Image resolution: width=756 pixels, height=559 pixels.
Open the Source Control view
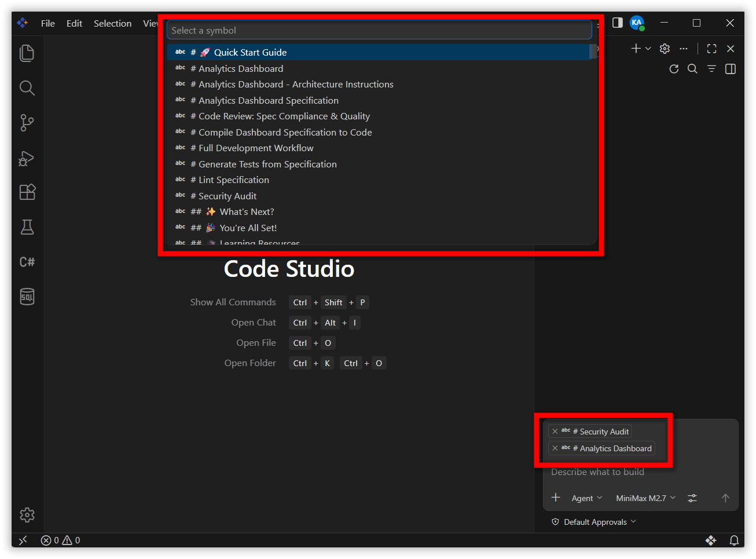pyautogui.click(x=27, y=123)
